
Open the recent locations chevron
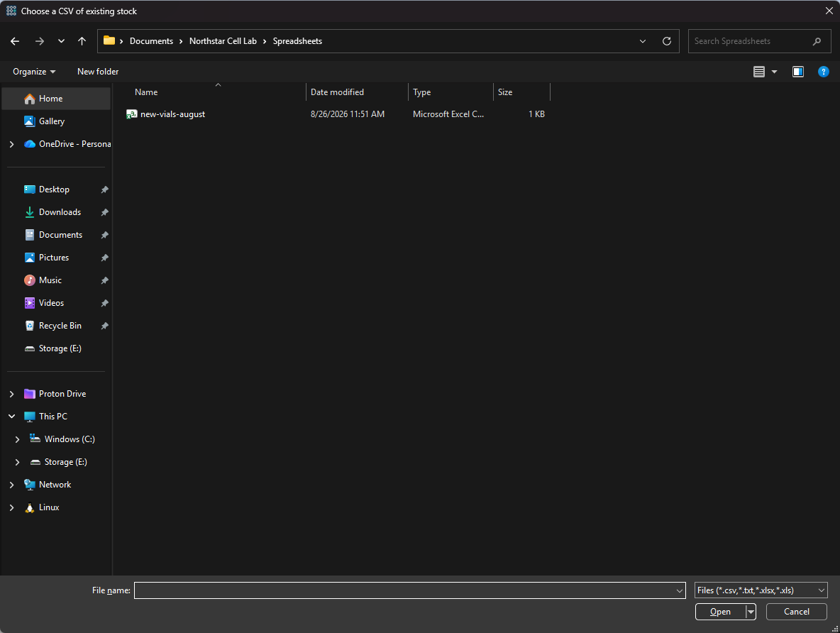pyautogui.click(x=61, y=41)
